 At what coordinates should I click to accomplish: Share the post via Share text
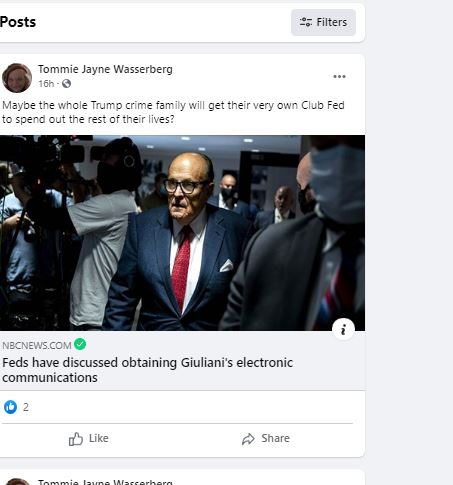(275, 438)
